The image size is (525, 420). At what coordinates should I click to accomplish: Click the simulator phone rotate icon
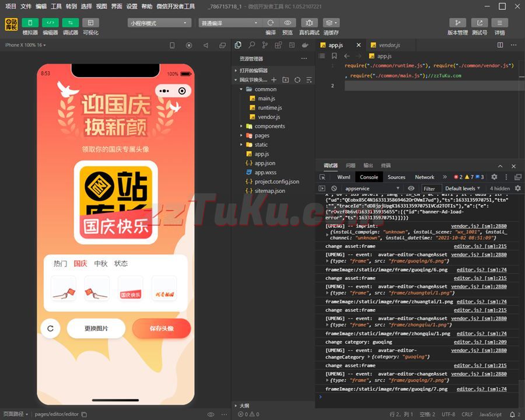click(x=172, y=45)
